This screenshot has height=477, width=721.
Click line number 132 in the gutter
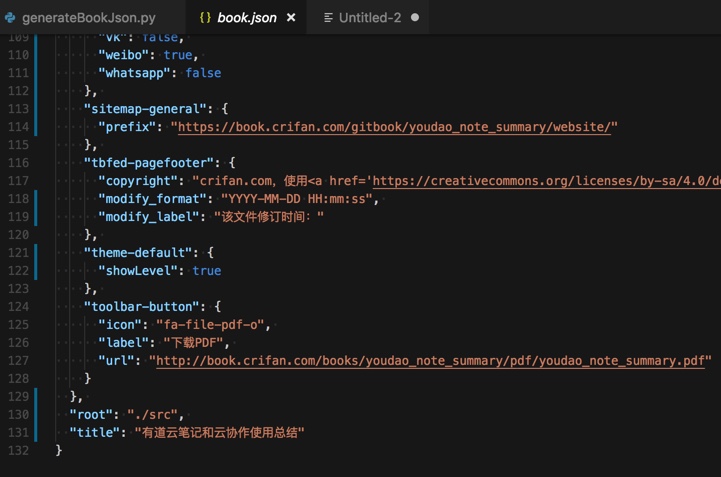pyautogui.click(x=18, y=451)
